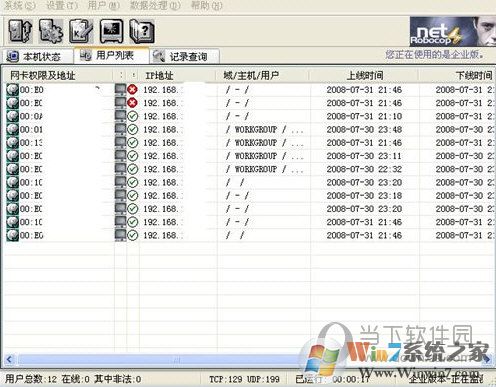Click online time 2008-07-30 23:11
The image size is (496, 387).
(x=364, y=156)
